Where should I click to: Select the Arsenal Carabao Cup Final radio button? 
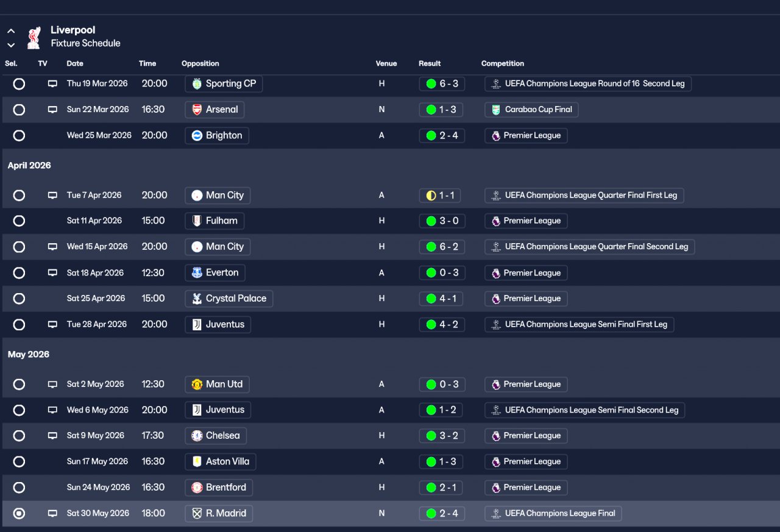pos(19,110)
